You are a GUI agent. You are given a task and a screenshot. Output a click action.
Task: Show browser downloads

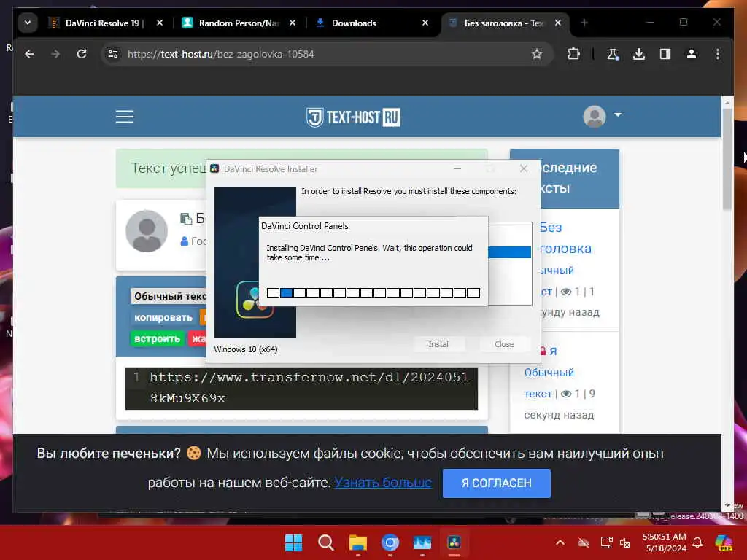click(x=639, y=54)
